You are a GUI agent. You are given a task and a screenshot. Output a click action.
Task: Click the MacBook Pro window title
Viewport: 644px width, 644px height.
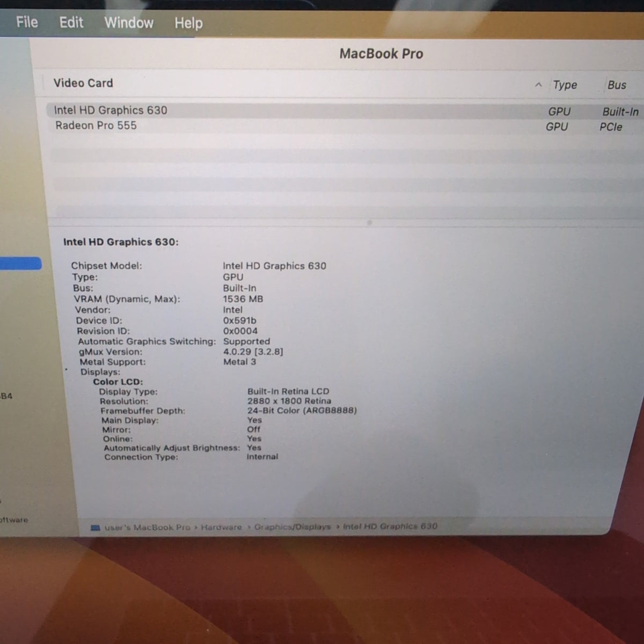[381, 54]
